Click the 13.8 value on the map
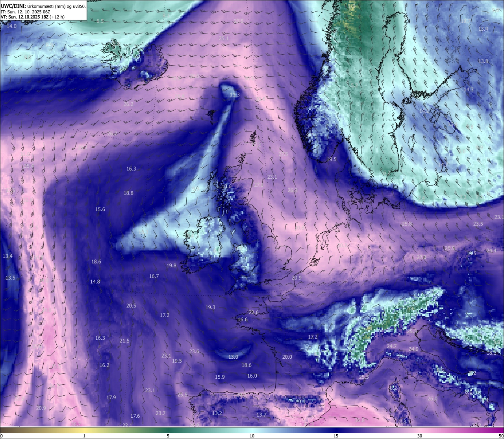504x439 pixels. [483, 61]
